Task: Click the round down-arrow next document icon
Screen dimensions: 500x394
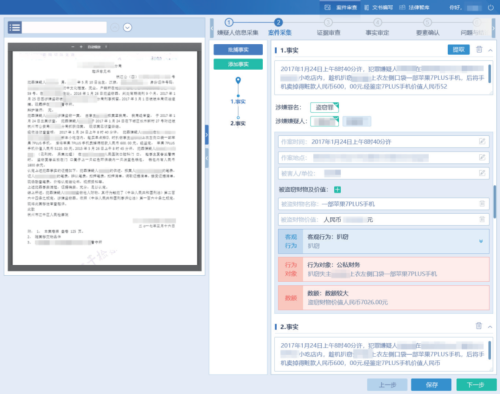Action: pyautogui.click(x=127, y=27)
